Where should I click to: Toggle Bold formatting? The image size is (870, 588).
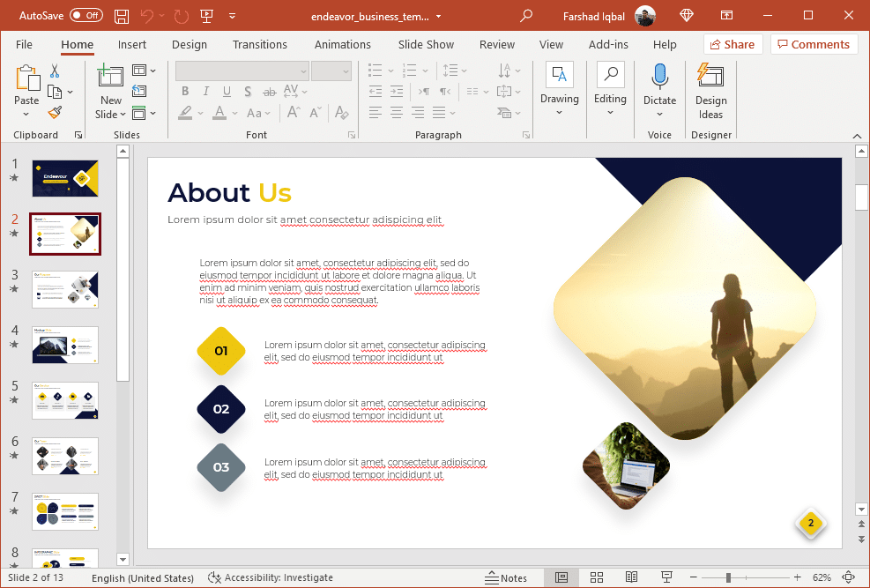(x=185, y=92)
